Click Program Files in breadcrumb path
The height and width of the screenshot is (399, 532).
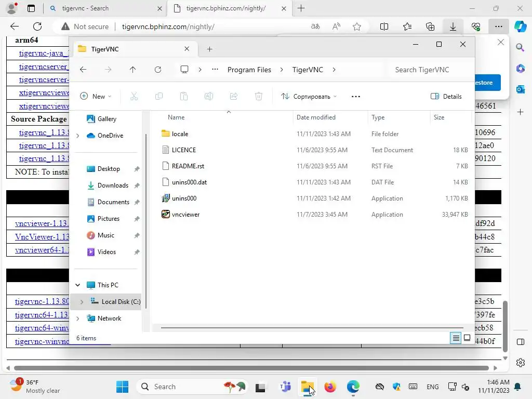(x=249, y=70)
